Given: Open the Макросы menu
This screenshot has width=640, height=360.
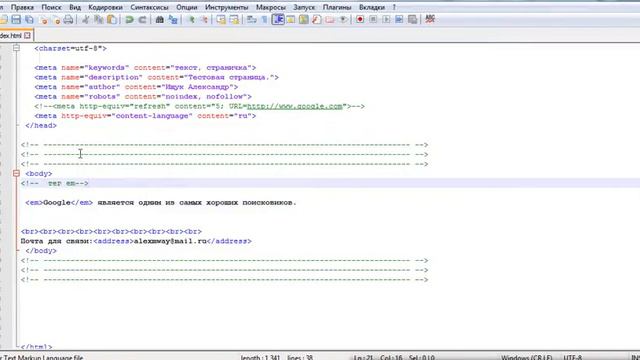Looking at the screenshot, I should tap(271, 7).
